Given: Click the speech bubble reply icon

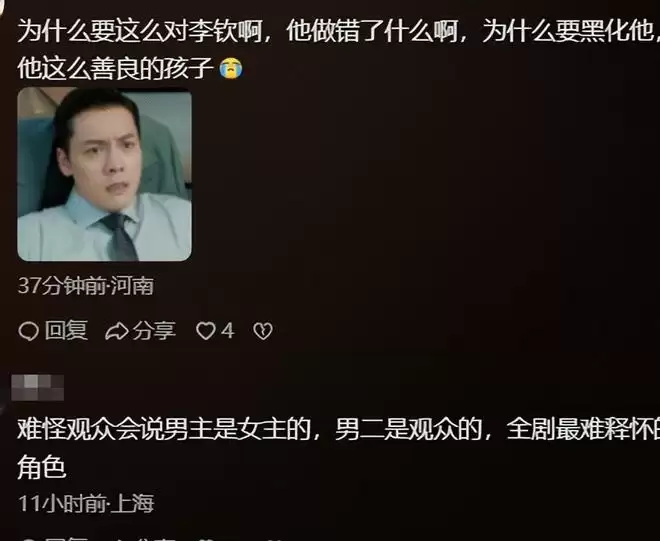Looking at the screenshot, I should tap(29, 331).
